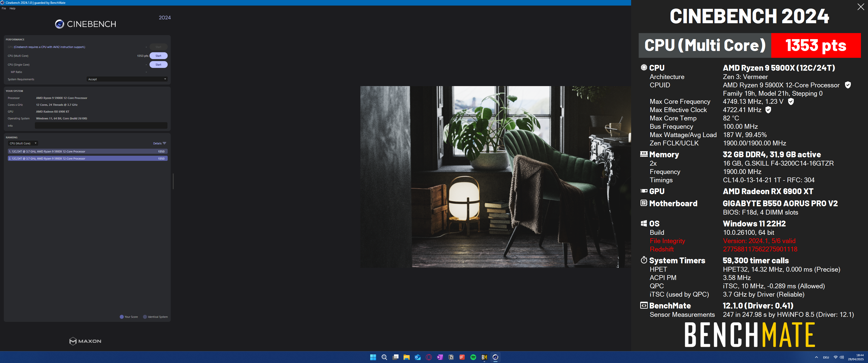Open the clock and date flyout
Image resolution: width=868 pixels, height=363 pixels.
(856, 357)
